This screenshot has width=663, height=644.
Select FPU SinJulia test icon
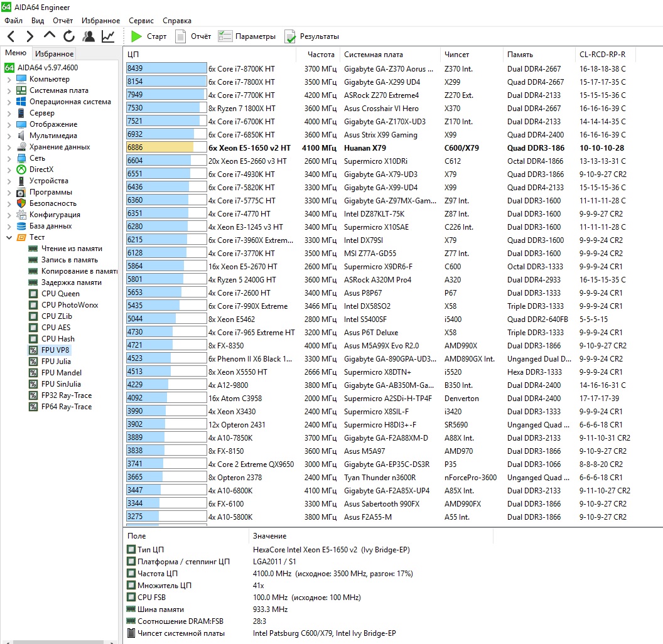(33, 384)
